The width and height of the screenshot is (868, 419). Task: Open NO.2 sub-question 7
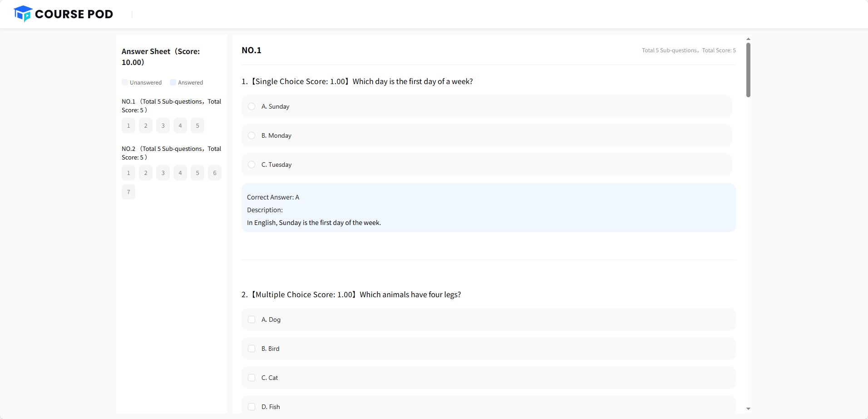coord(128,192)
